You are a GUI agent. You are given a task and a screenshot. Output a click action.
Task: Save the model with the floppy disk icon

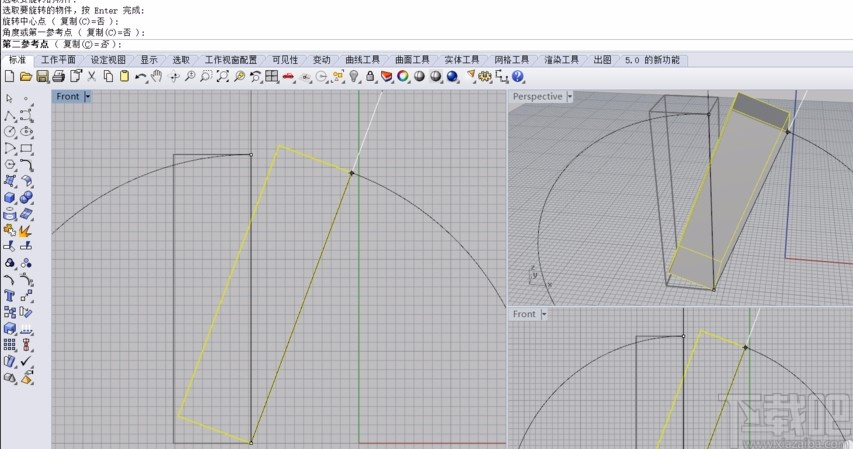[42, 77]
